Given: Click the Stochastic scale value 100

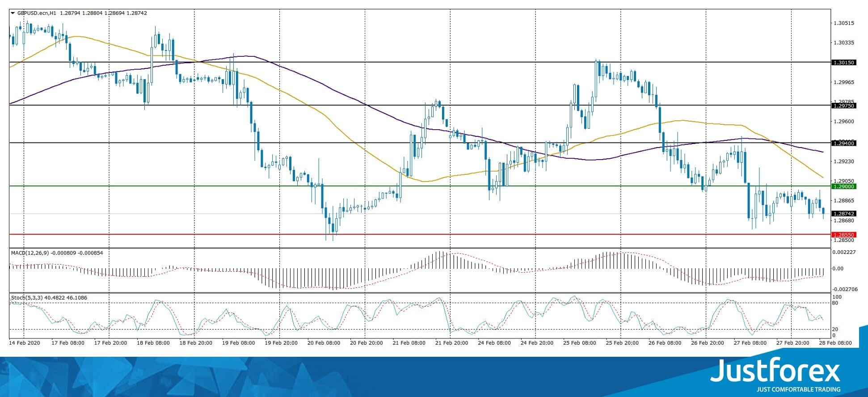Looking at the screenshot, I should [x=837, y=297].
